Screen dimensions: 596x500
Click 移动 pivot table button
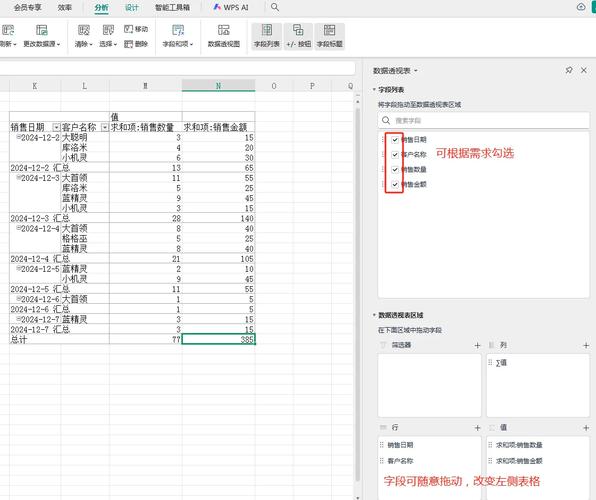(136, 29)
